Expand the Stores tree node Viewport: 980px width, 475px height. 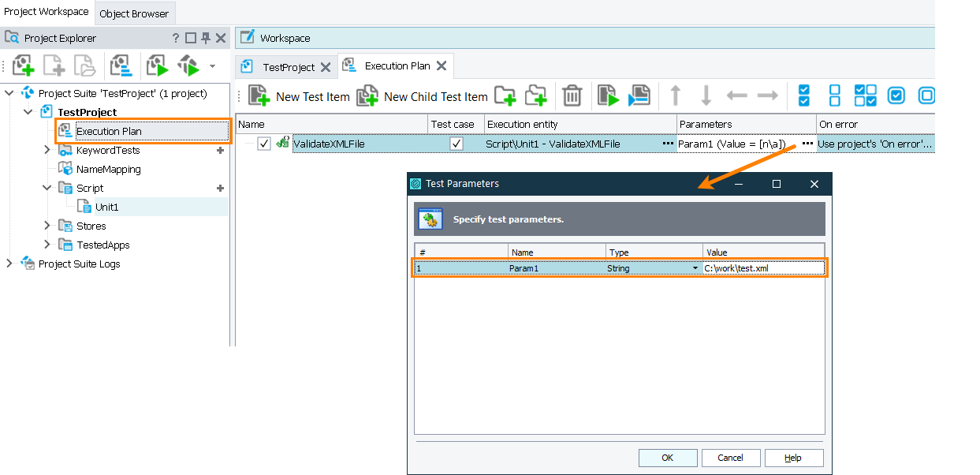point(47,226)
